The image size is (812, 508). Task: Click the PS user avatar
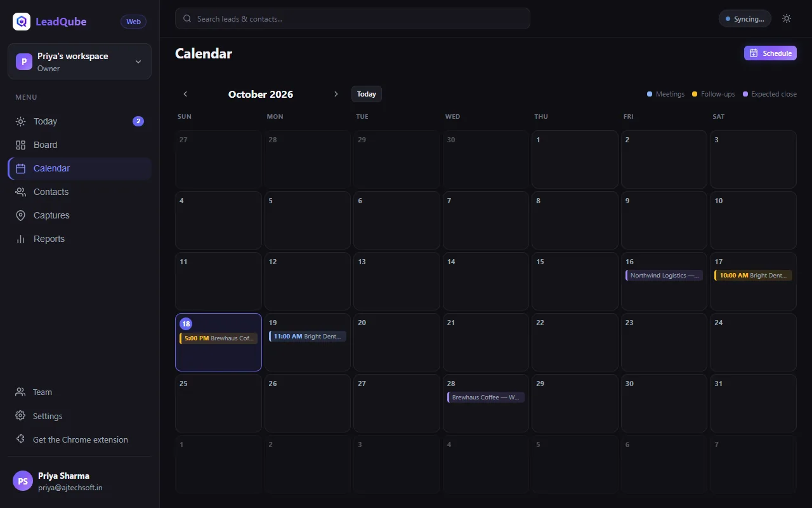[x=23, y=481]
